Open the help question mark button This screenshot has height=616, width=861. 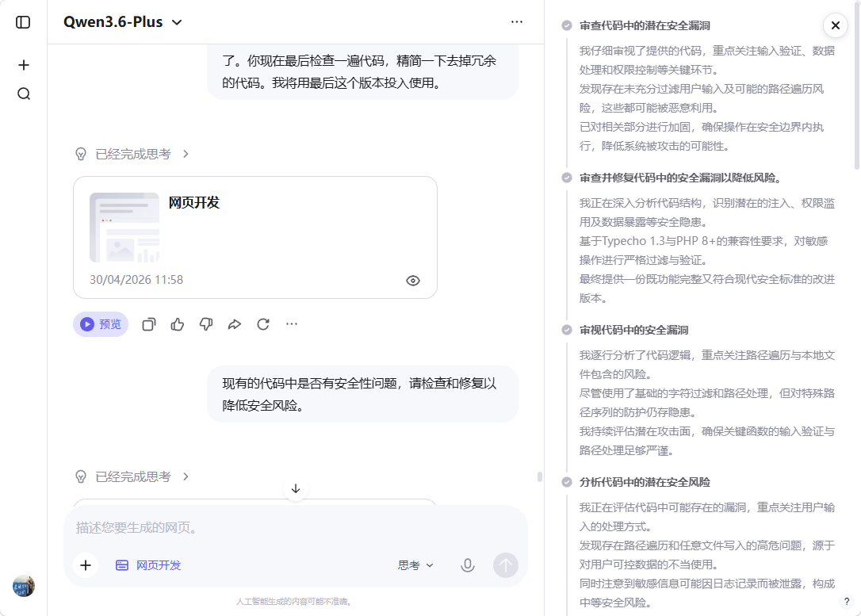tap(846, 601)
